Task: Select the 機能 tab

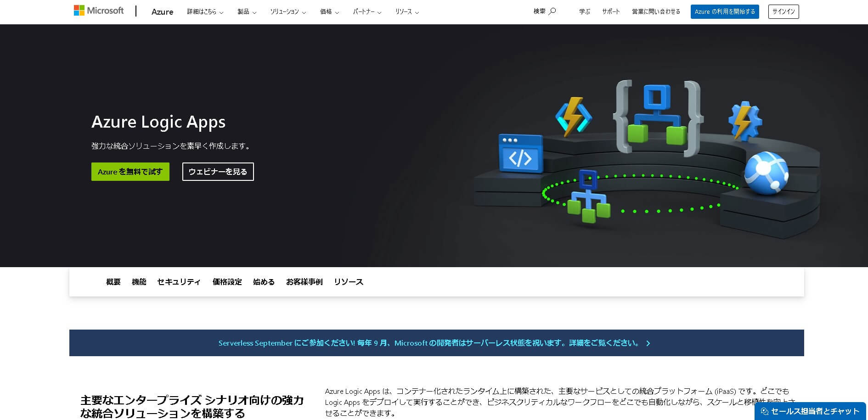Action: [x=139, y=282]
